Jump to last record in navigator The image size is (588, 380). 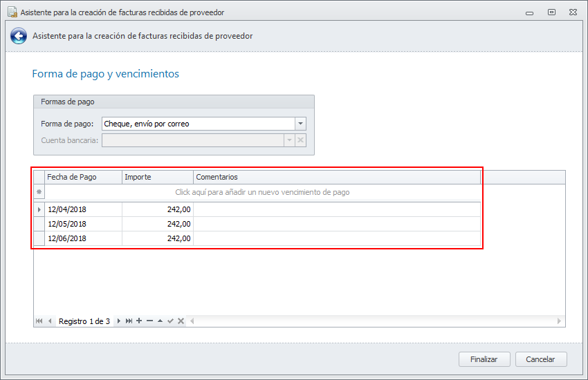pos(129,321)
